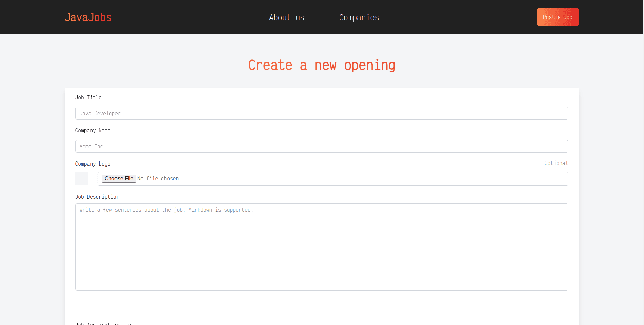Click the No file chosen text
This screenshot has width=644, height=325.
[158, 178]
